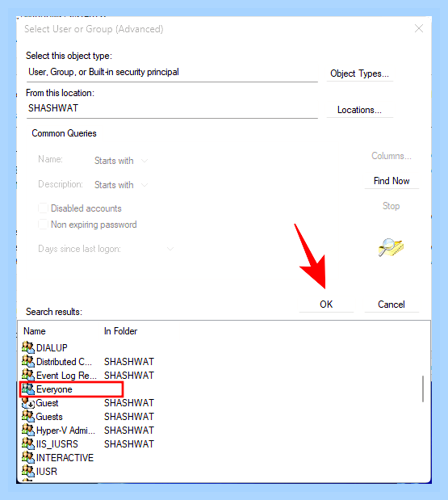Click the magnifier search folder icon
This screenshot has height=500, width=448.
coord(391,247)
